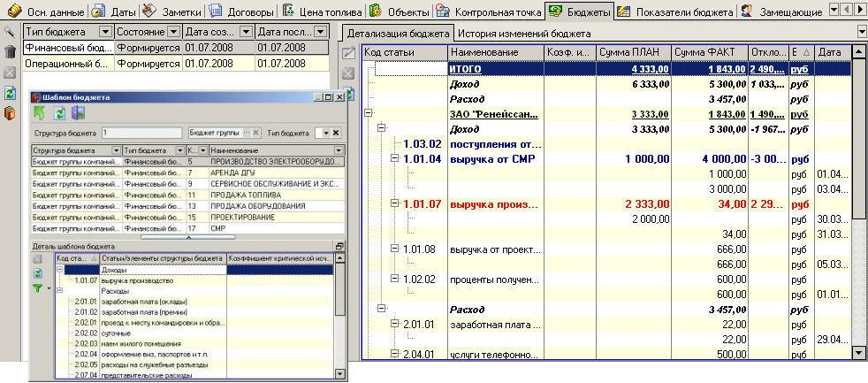The height and width of the screenshot is (383, 868).
Task: Open Состояние column filter dropdown
Action: tap(173, 33)
